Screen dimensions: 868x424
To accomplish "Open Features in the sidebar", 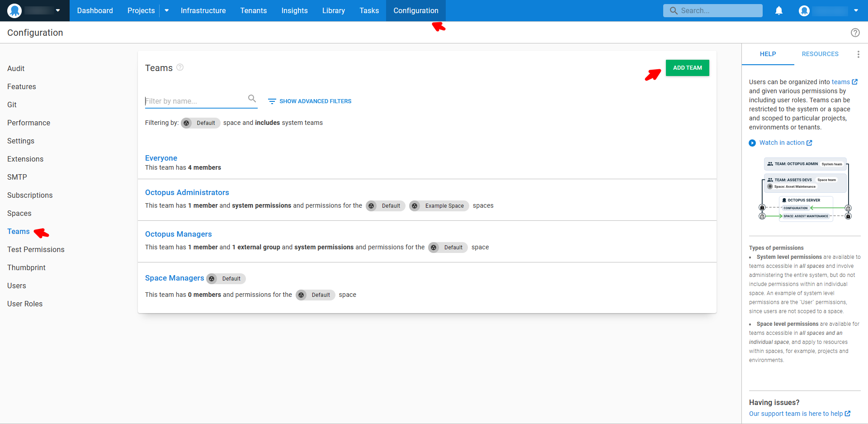I will pos(22,86).
